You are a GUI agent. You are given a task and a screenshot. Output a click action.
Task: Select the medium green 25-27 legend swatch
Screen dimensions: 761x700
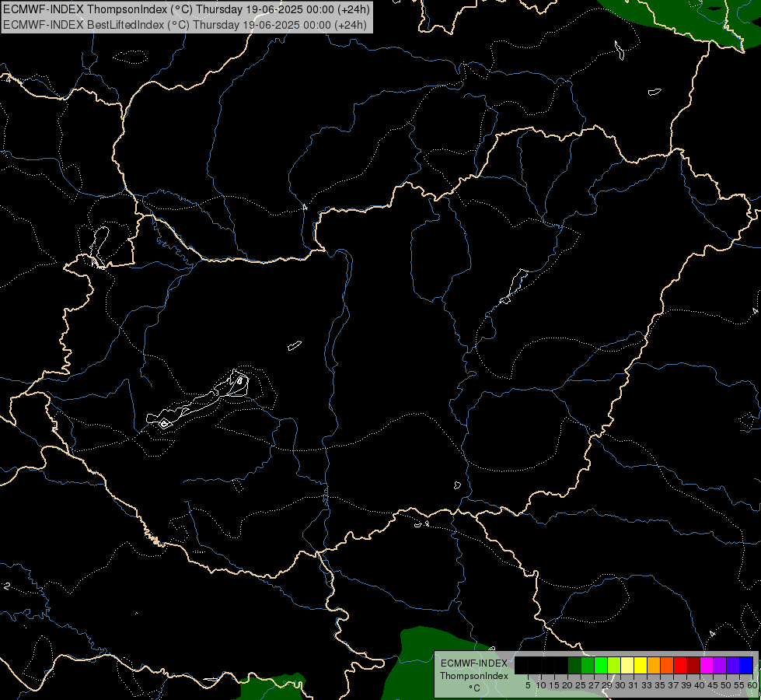tap(588, 665)
